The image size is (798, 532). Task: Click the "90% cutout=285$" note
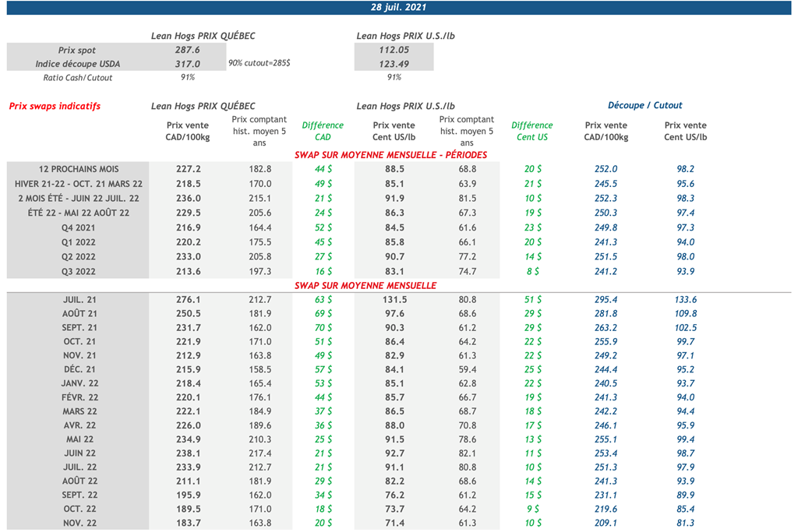(x=260, y=62)
